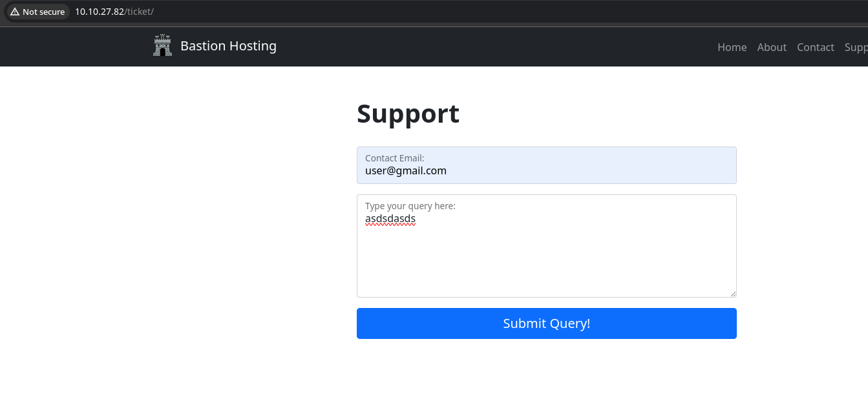Click the Contact Email: field label
Image resolution: width=868 pixels, height=399 pixels.
394,158
